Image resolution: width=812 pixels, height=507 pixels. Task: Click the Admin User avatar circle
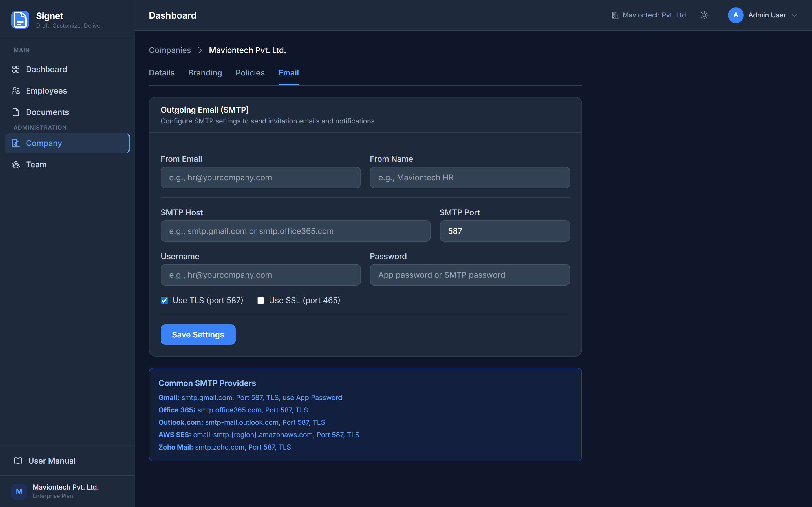[736, 15]
